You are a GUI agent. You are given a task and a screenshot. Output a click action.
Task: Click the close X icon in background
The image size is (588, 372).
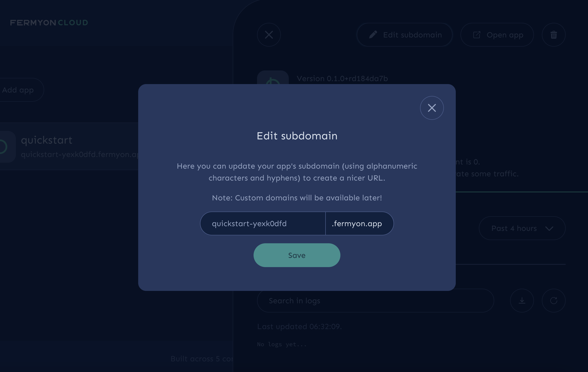[x=269, y=35]
